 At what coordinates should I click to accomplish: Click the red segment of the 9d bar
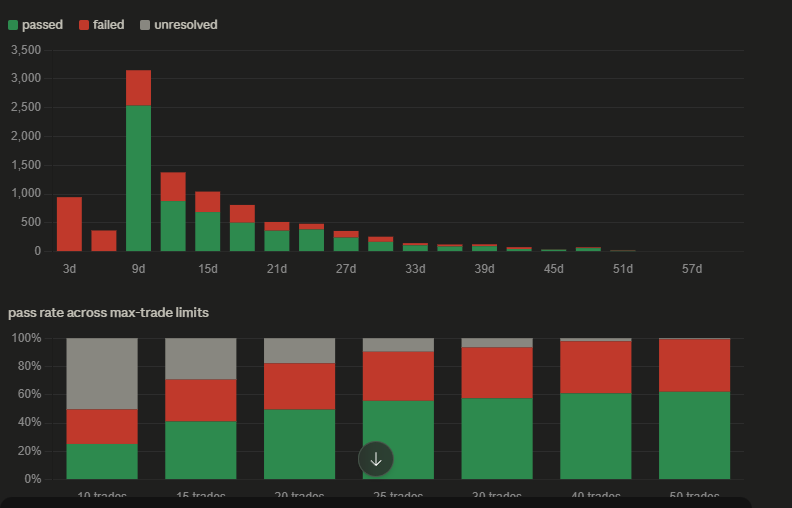[x=138, y=88]
